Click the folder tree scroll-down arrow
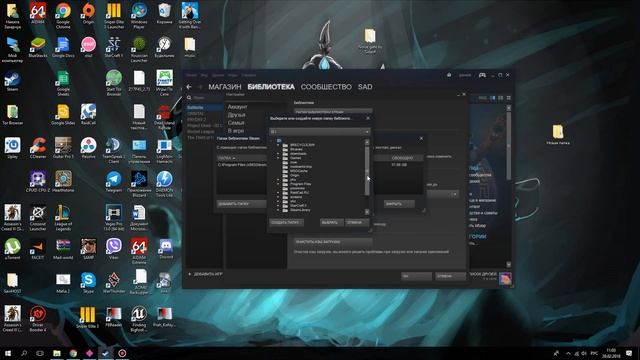This screenshot has height=360, width=640. (x=367, y=212)
